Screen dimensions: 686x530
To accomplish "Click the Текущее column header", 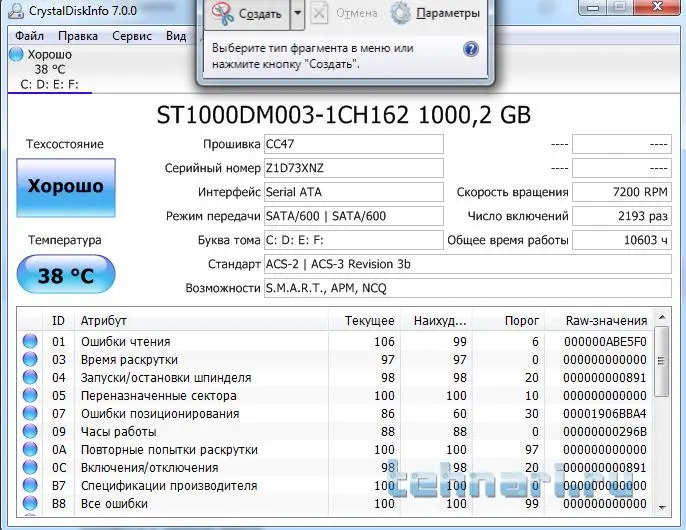I will (x=364, y=321).
